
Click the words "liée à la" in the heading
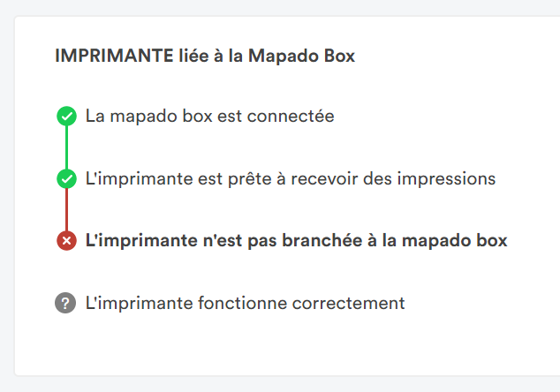click(x=211, y=56)
